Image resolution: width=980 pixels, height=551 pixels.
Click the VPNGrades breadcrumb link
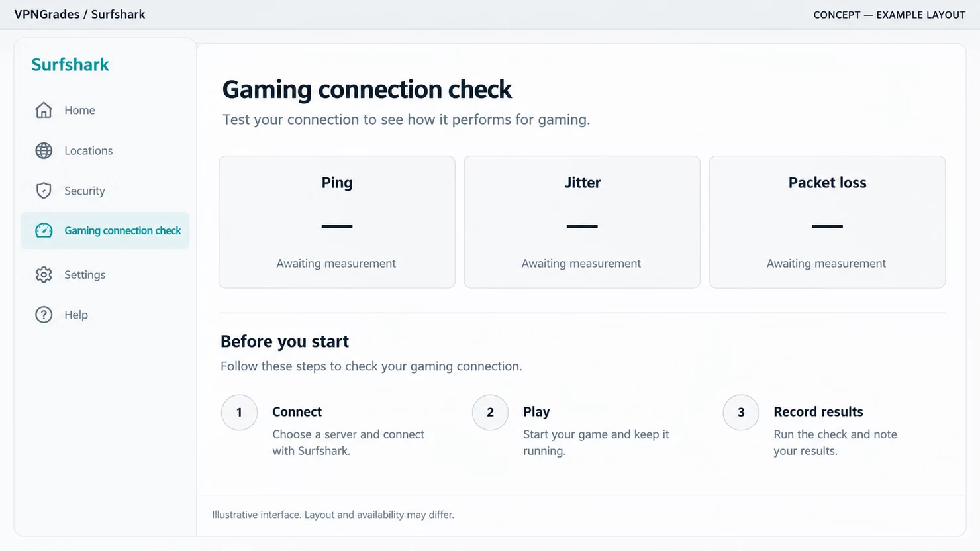[x=46, y=14]
